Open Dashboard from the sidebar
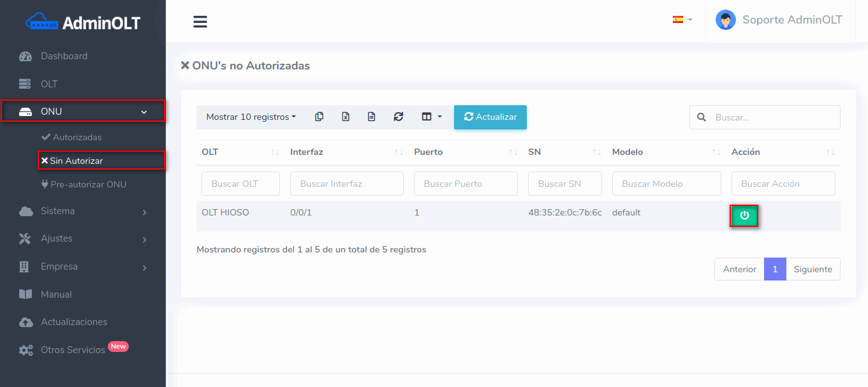Viewport: 868px width, 387px height. pos(64,56)
